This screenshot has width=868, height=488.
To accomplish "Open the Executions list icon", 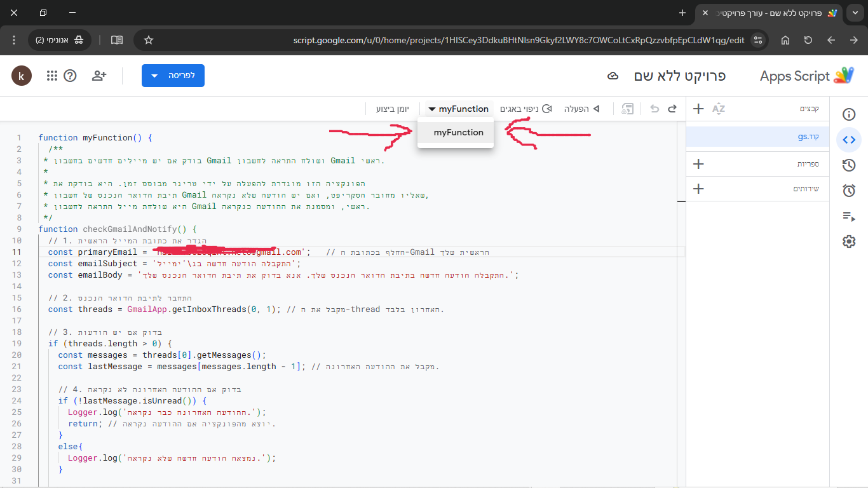I will pos(849,216).
